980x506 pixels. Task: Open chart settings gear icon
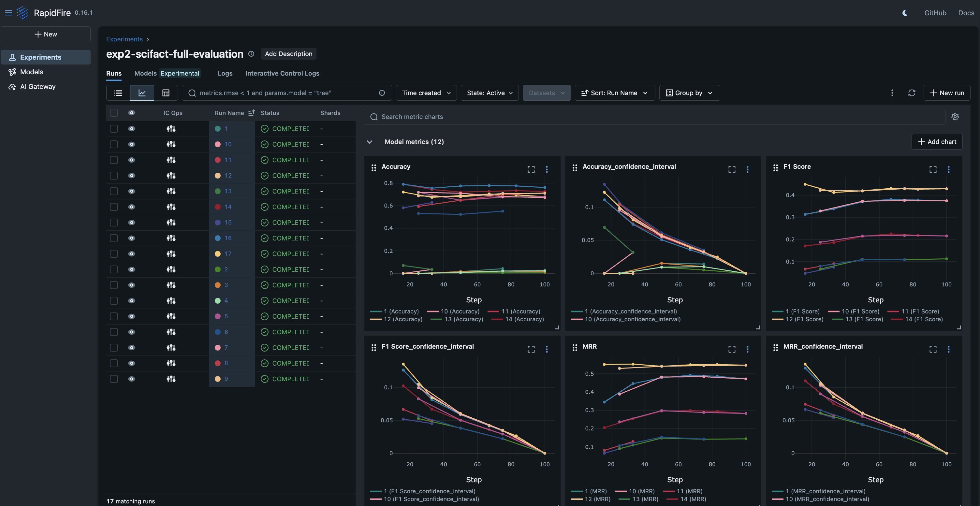point(955,116)
